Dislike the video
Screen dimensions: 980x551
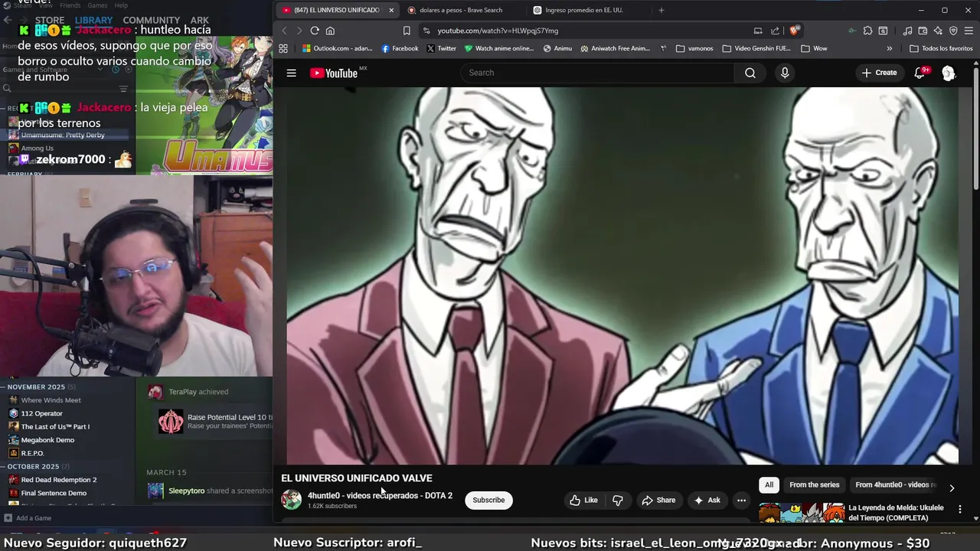point(617,500)
